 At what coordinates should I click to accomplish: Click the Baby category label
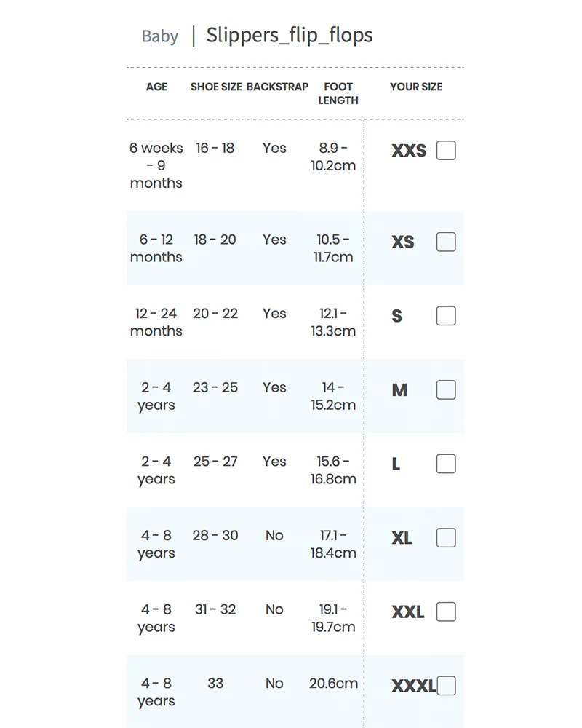(x=159, y=36)
